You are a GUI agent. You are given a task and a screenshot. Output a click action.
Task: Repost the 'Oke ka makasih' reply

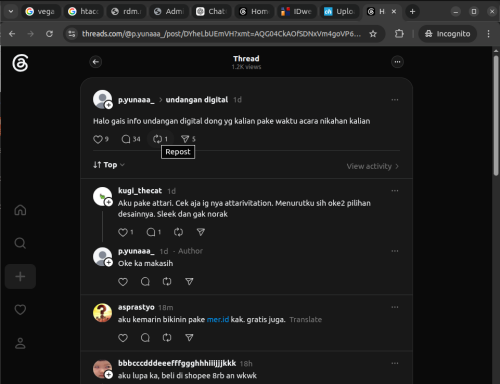pos(167,282)
